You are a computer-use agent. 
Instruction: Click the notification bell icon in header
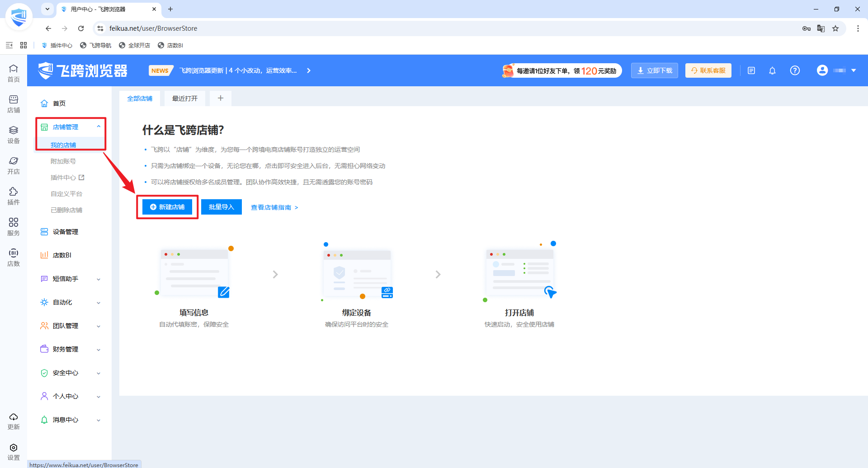[772, 70]
